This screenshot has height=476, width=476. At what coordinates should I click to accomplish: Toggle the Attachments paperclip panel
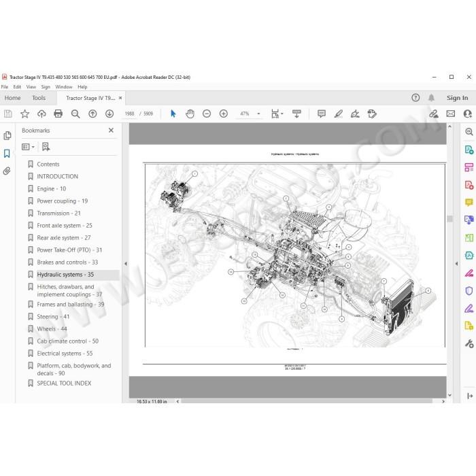(7, 171)
